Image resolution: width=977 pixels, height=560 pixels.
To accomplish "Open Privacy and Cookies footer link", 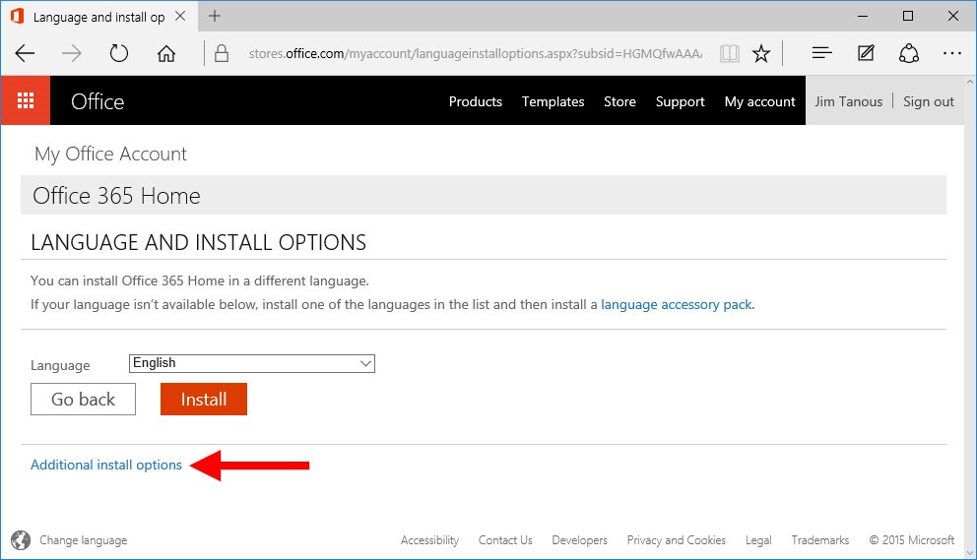I will click(x=676, y=540).
